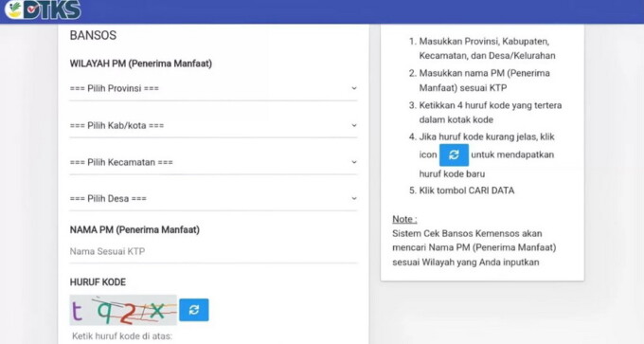Click the DTKS logo in the header
This screenshot has width=644, height=344.
pos(43,9)
